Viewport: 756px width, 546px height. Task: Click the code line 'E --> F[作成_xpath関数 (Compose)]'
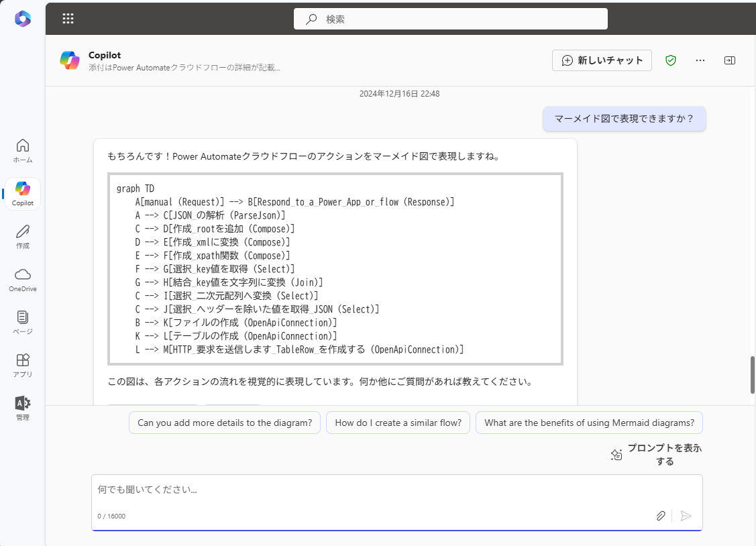[x=212, y=256]
